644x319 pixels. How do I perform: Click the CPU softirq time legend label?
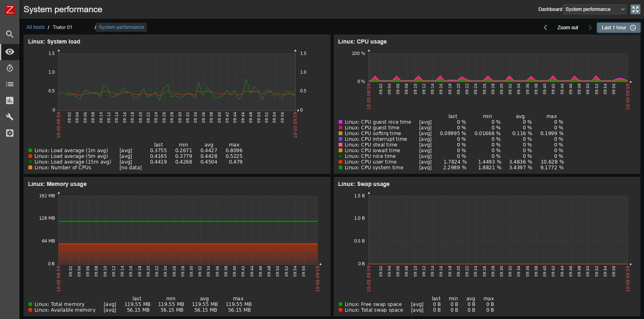pyautogui.click(x=373, y=133)
